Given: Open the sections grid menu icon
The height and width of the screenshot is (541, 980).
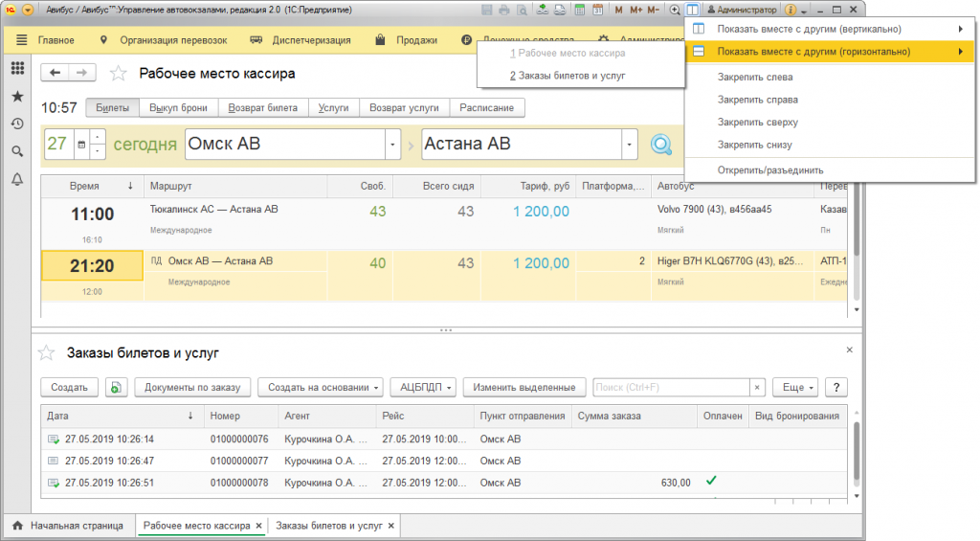Looking at the screenshot, I should (x=17, y=69).
